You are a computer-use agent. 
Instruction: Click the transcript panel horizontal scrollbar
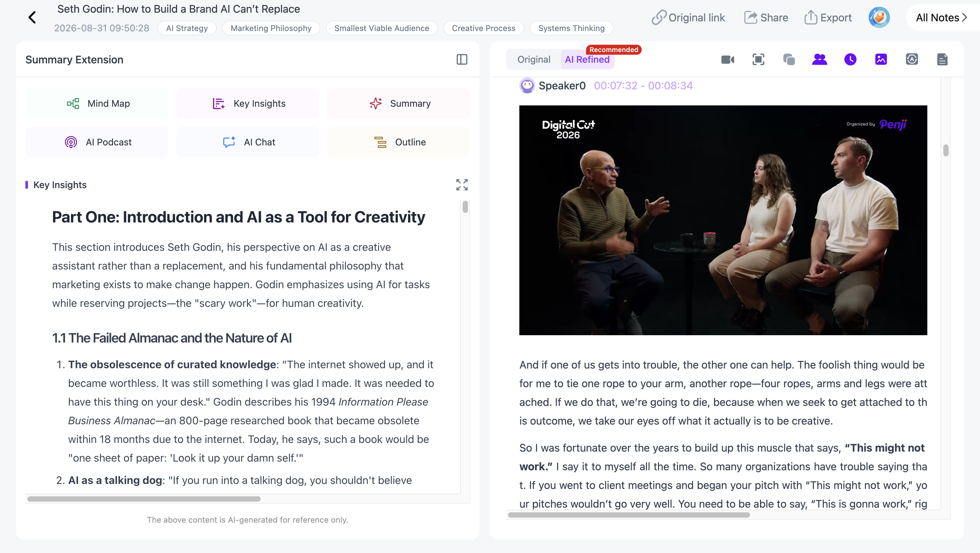tap(628, 515)
